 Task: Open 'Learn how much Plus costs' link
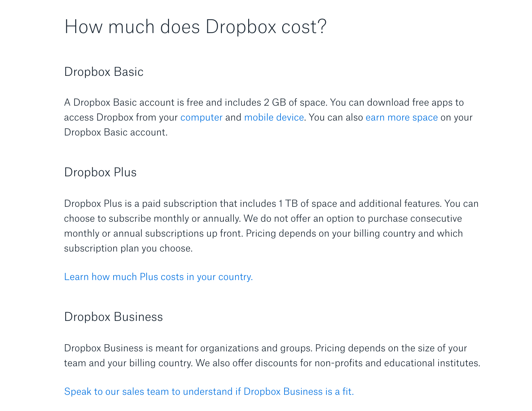[158, 277]
